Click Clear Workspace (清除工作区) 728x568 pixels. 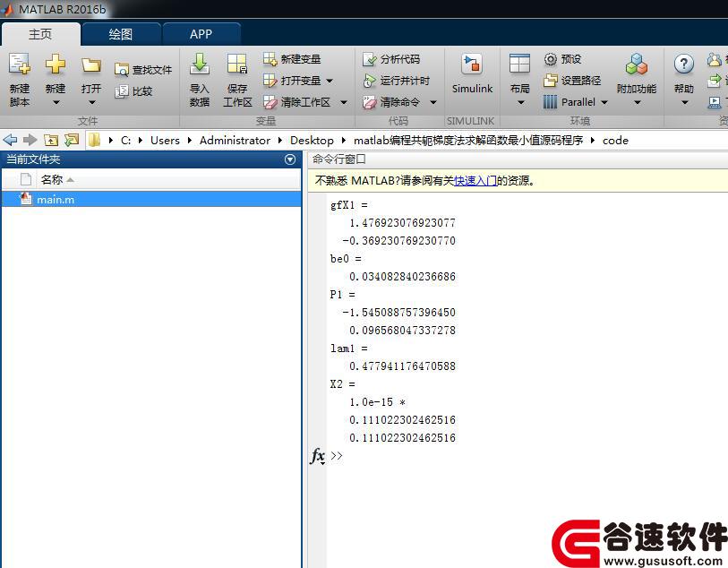[x=297, y=102]
